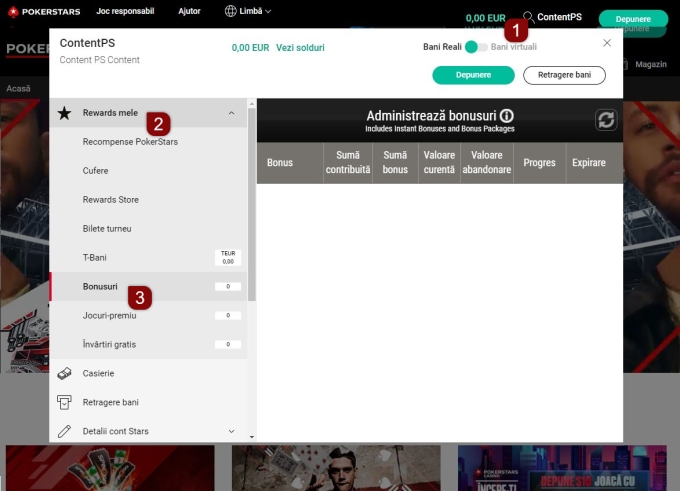This screenshot has height=491, width=680.
Task: Click the poker chips promo thumbnail at bottom
Action: coord(110,468)
